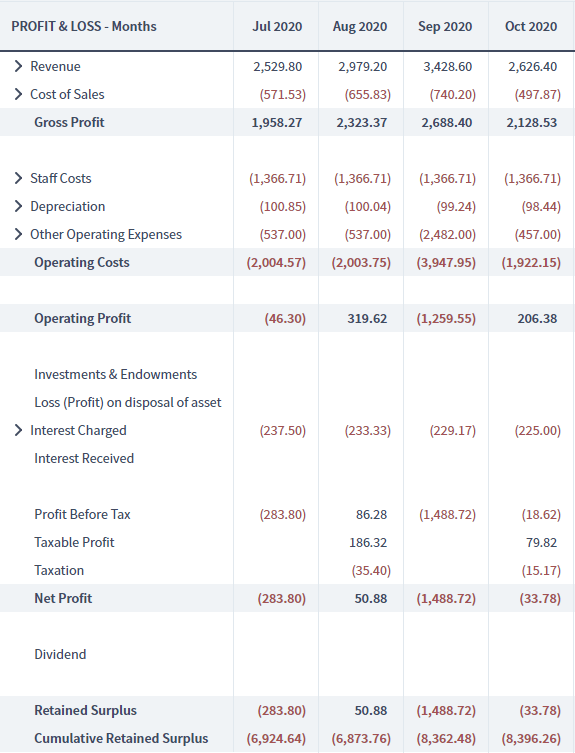
Task: Click Oct 2020 Taxation value
Action: [x=541, y=571]
